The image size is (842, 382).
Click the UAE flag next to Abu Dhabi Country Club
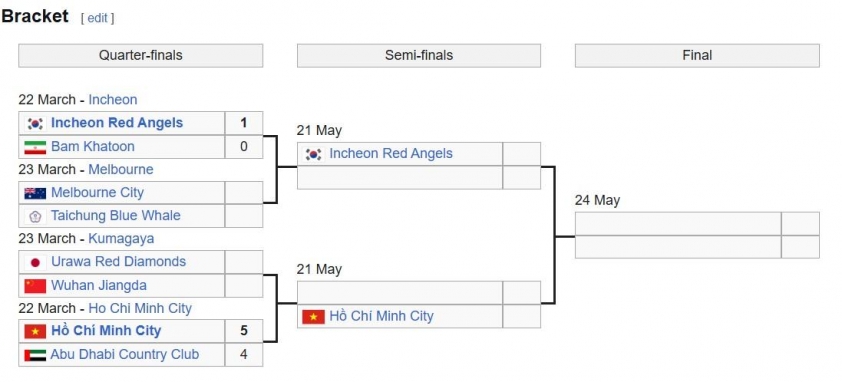coord(35,355)
